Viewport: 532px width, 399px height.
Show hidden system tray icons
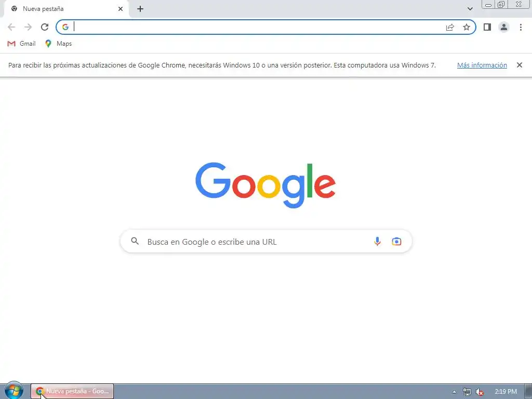[x=454, y=392]
